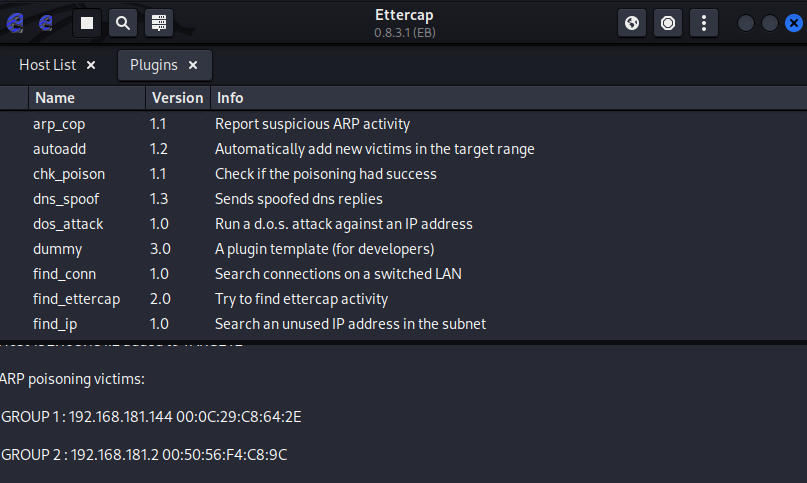Click the Ettercap logo icon at far left
This screenshot has height=483, width=807.
15,22
